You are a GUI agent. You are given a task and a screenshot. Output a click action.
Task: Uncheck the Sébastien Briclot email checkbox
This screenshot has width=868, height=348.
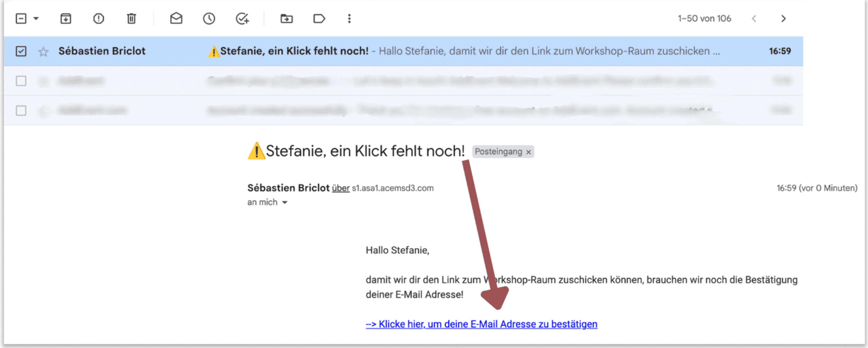click(21, 51)
